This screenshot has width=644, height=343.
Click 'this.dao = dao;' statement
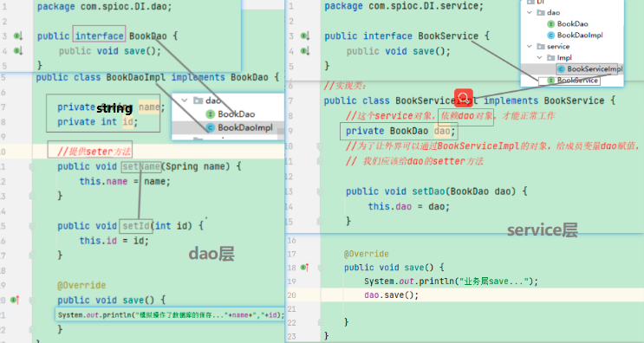(x=408, y=206)
